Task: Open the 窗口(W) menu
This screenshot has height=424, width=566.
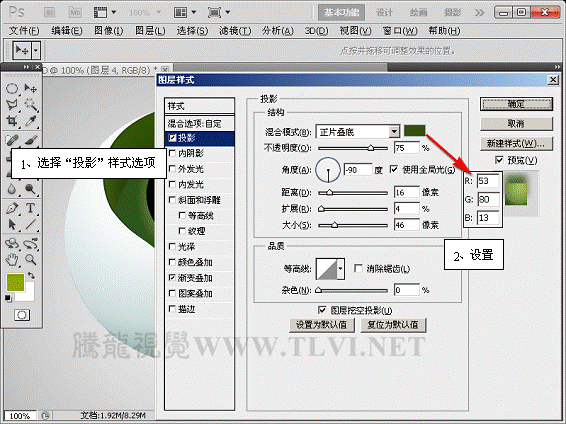Action: coord(400,31)
